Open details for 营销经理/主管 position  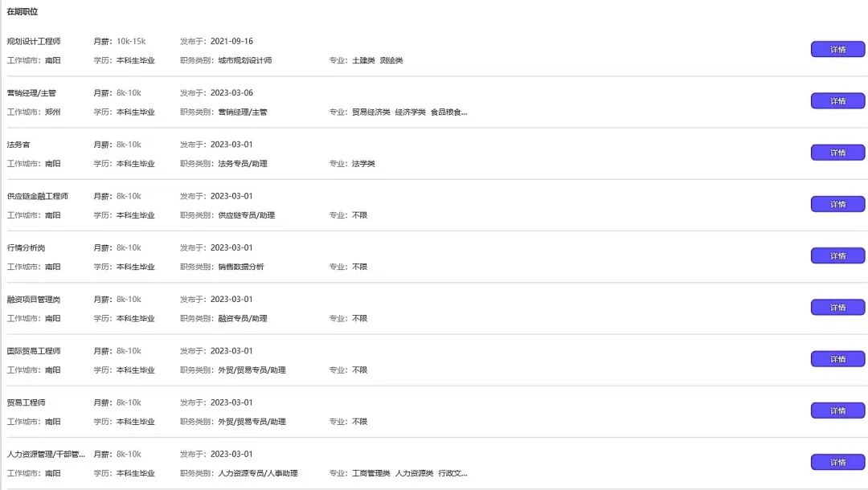[x=837, y=101]
